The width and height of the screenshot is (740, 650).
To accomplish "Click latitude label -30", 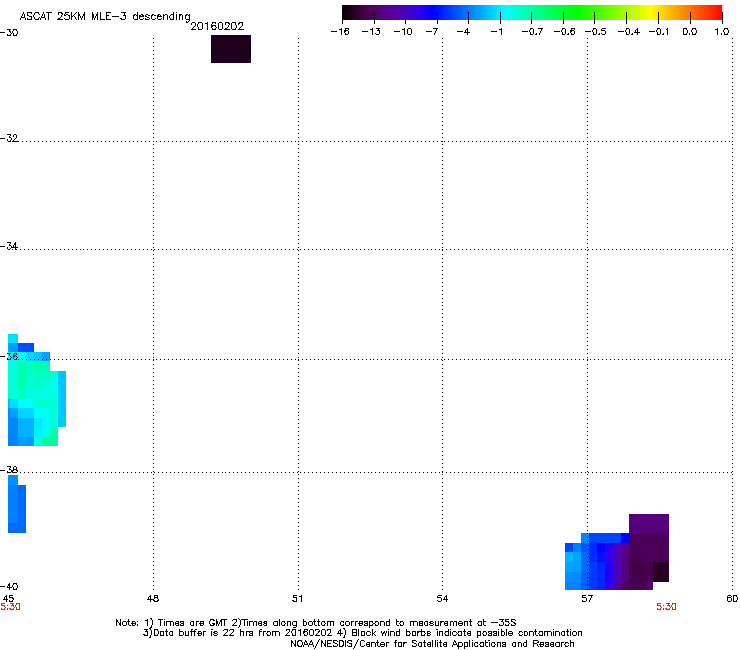I will click(9, 33).
